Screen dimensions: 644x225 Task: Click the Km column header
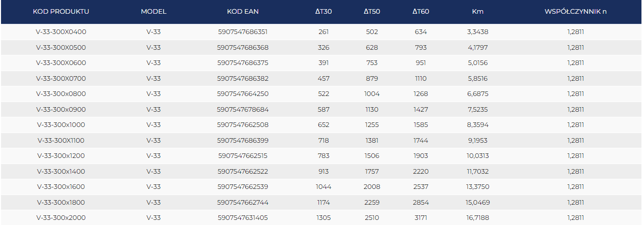point(477,11)
